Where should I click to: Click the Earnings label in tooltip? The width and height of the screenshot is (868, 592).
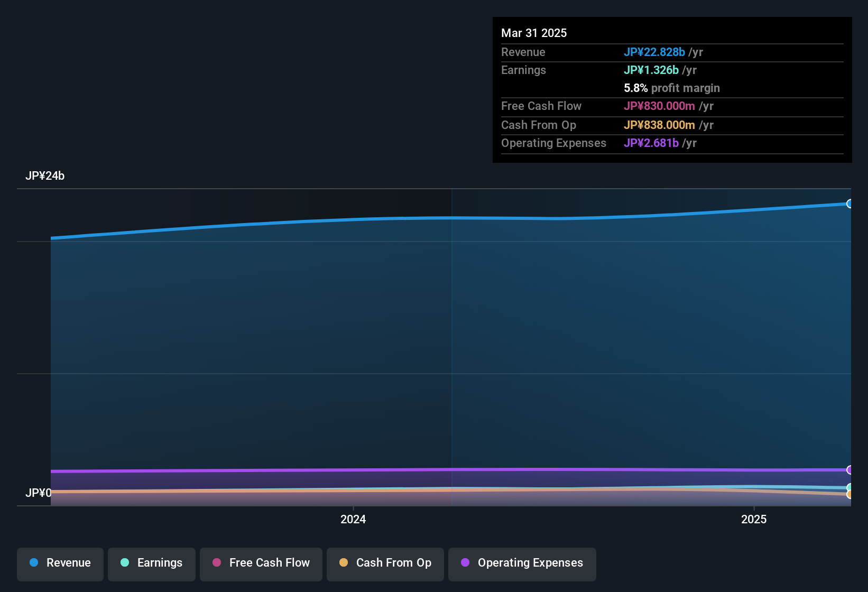pos(523,70)
